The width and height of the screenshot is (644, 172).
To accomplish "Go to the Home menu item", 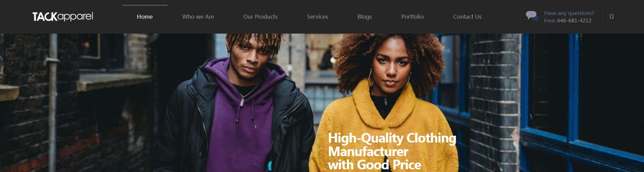I will 145,17.
